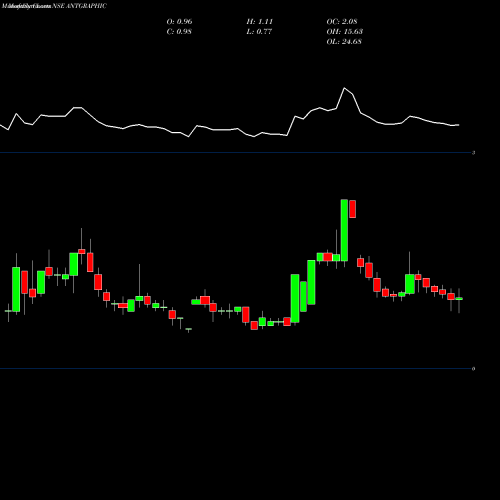Click the peak of the white indicator line
Viewport: 500px width, 500px height.
(x=344, y=88)
